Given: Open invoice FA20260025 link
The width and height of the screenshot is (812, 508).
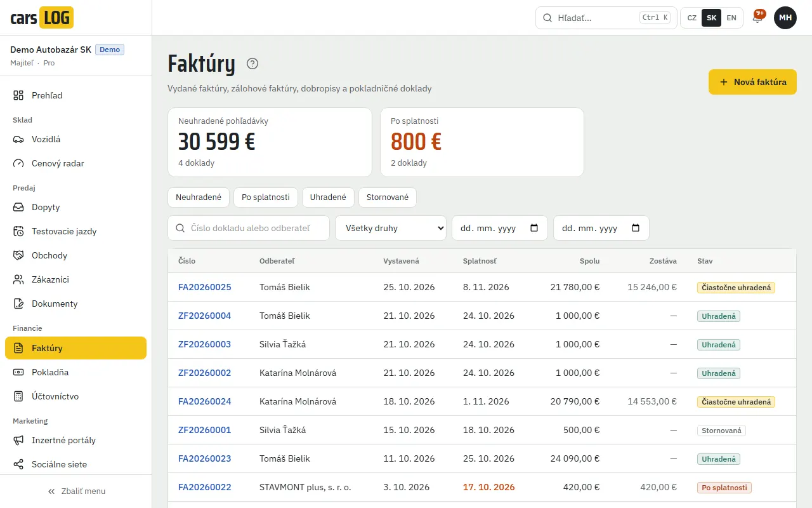Looking at the screenshot, I should coord(205,287).
